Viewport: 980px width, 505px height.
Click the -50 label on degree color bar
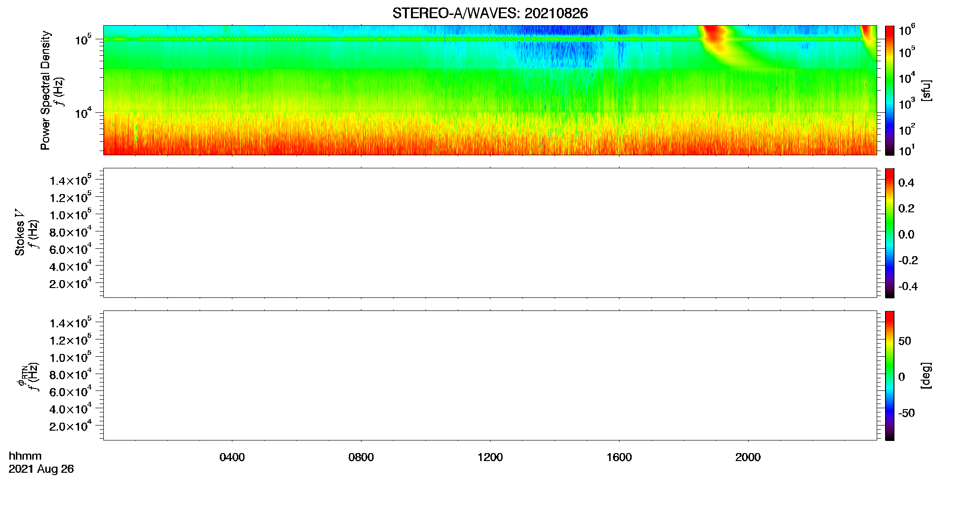(907, 413)
